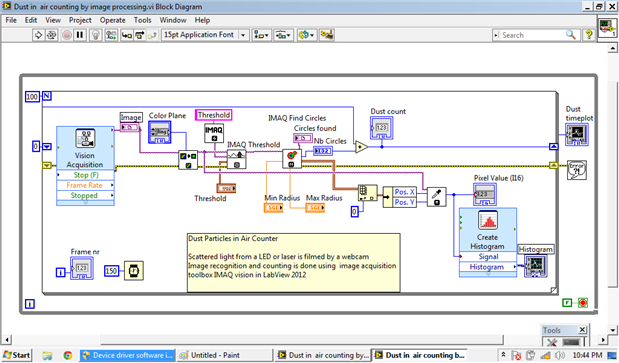Viewport: 619px width, 363px height.
Task: Click Run Continuously button
Action: tap(51, 35)
